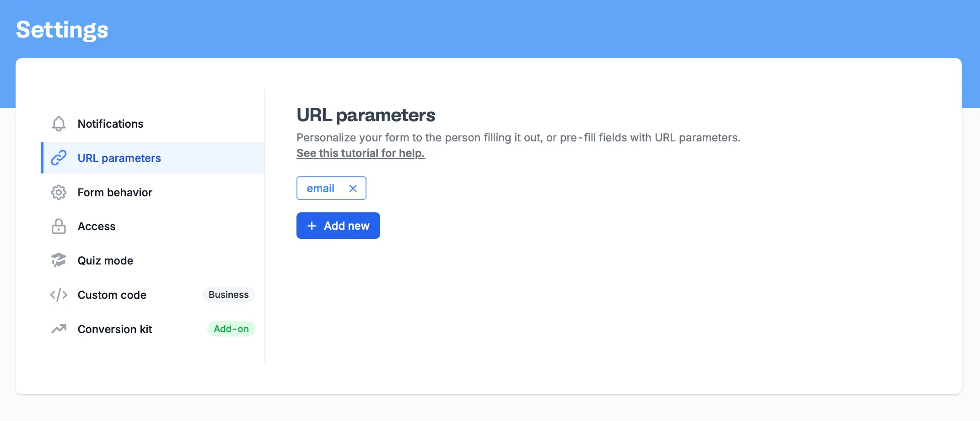Click the Form behavior gear icon
Screen dimensions: 980x421
coord(59,192)
